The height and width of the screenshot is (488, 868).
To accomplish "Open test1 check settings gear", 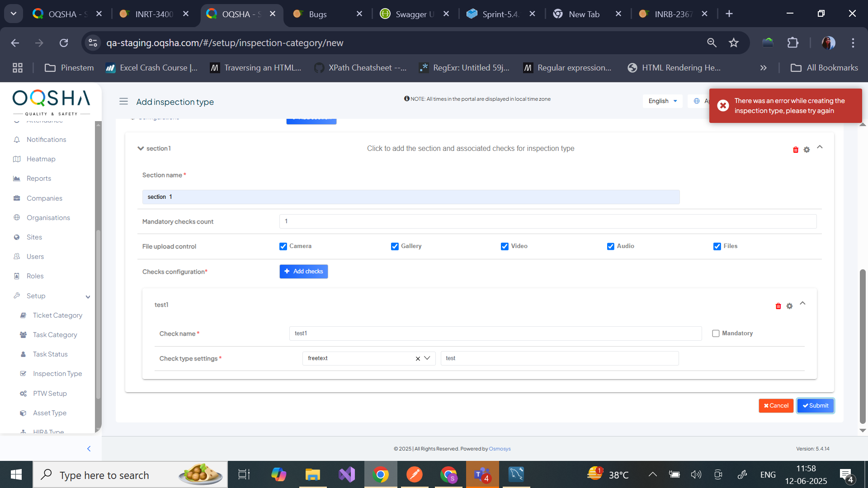I will (789, 306).
